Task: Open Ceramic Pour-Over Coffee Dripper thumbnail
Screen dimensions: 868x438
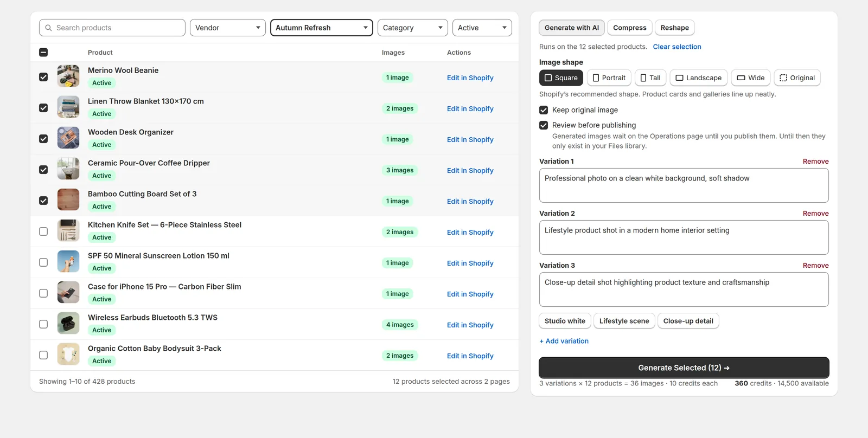Action: coord(68,169)
